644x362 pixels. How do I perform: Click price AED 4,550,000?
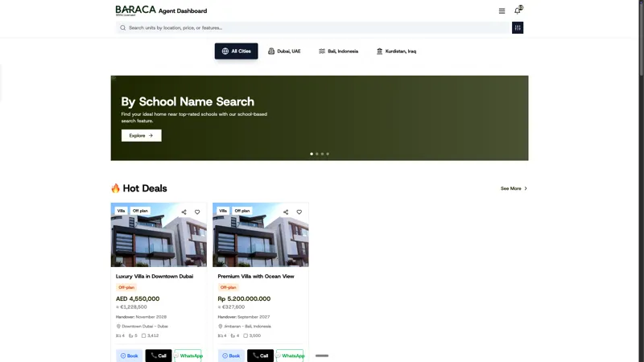(138, 298)
